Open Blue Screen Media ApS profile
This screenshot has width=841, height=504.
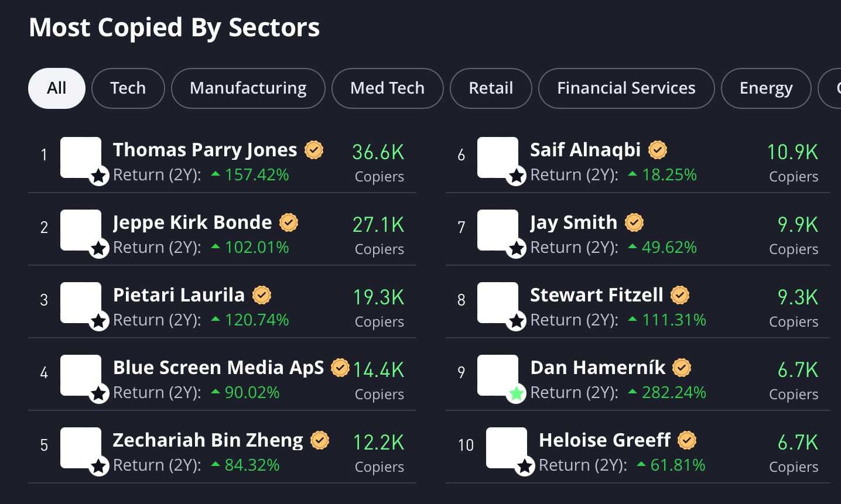[218, 368]
